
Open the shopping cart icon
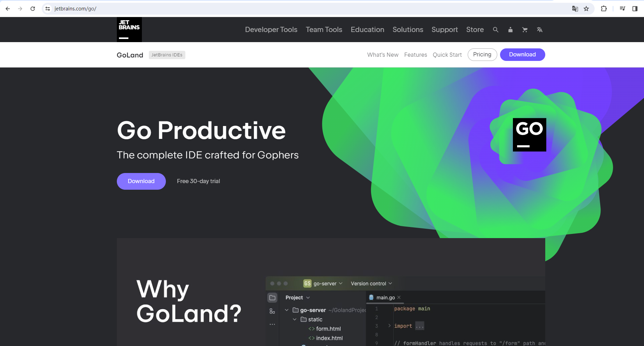[525, 30]
